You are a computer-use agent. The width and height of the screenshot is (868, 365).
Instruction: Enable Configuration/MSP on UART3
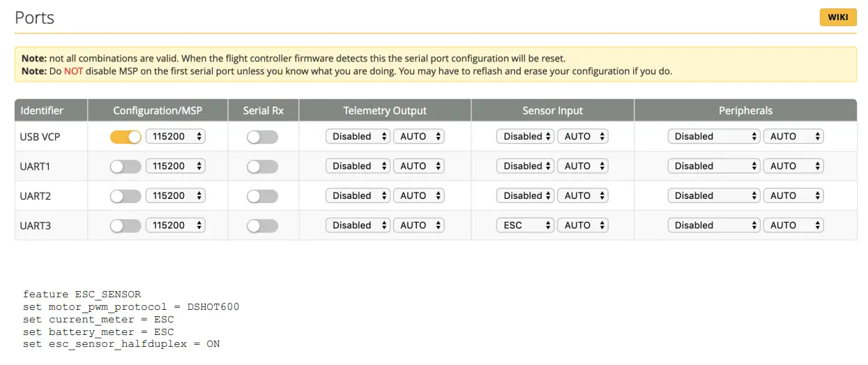click(125, 225)
